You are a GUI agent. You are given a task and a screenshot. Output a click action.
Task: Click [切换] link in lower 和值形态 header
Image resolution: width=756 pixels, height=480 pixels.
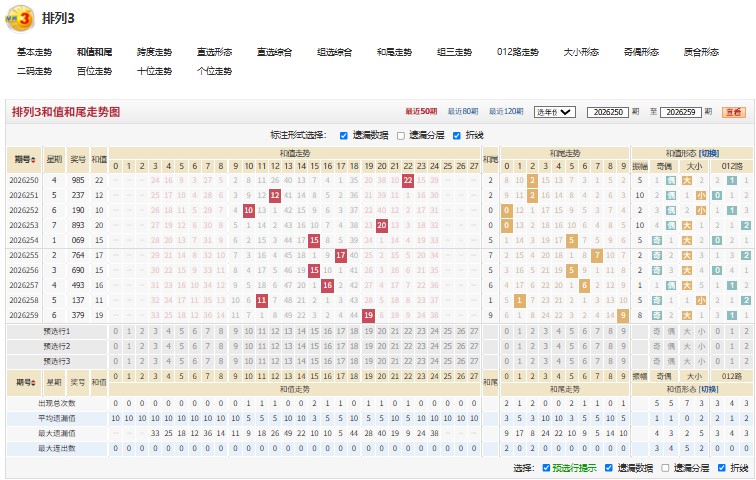click(709, 389)
